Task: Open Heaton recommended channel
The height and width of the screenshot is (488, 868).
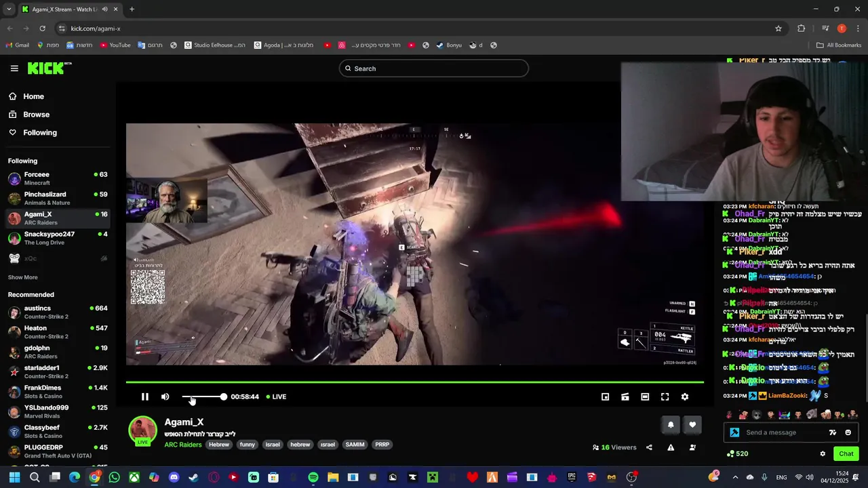Action: [58, 332]
